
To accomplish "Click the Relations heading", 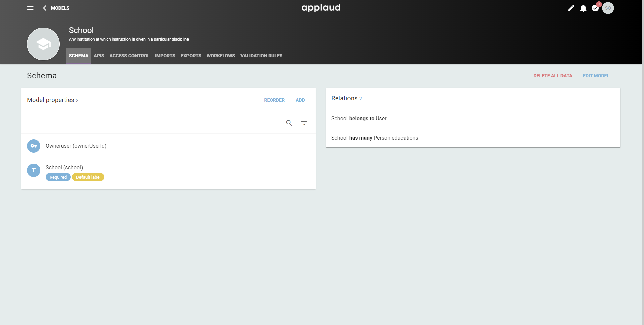I will pyautogui.click(x=344, y=98).
